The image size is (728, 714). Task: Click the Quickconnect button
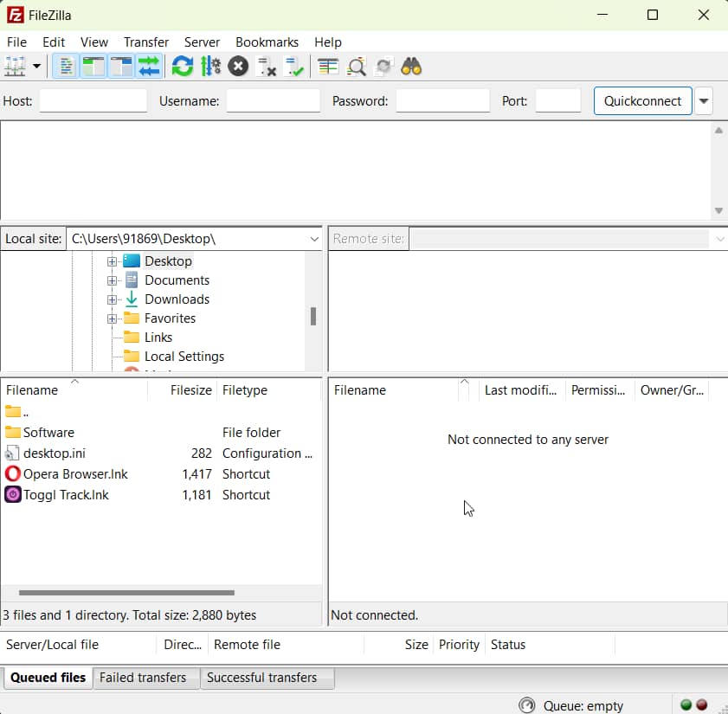(642, 100)
